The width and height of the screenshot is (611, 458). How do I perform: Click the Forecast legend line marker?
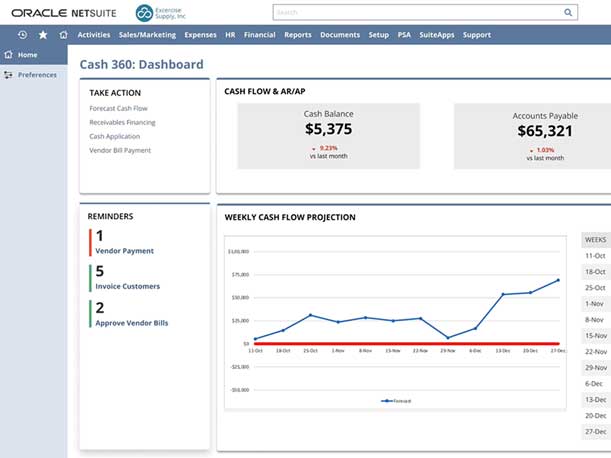pyautogui.click(x=387, y=400)
